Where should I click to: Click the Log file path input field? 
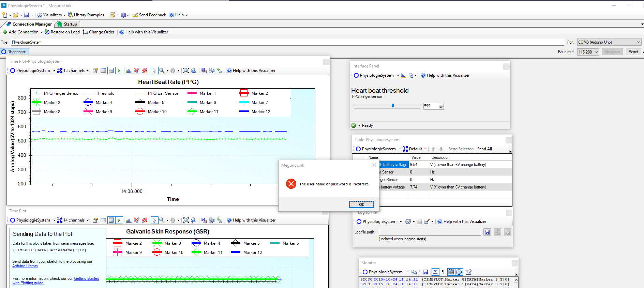point(430,232)
